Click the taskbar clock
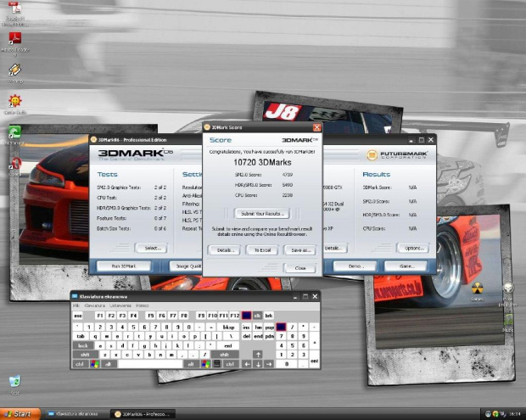The height and width of the screenshot is (420, 526). (x=515, y=414)
